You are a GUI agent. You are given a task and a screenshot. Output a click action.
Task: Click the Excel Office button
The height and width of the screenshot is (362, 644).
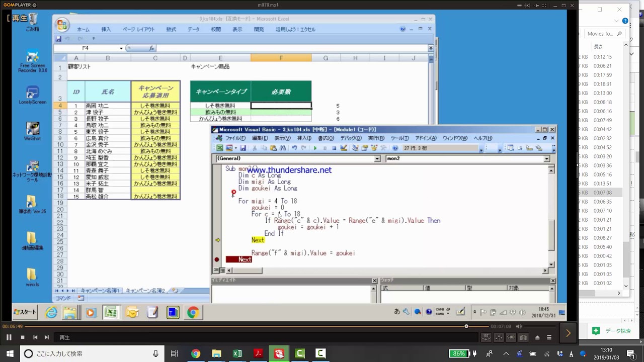tap(62, 25)
